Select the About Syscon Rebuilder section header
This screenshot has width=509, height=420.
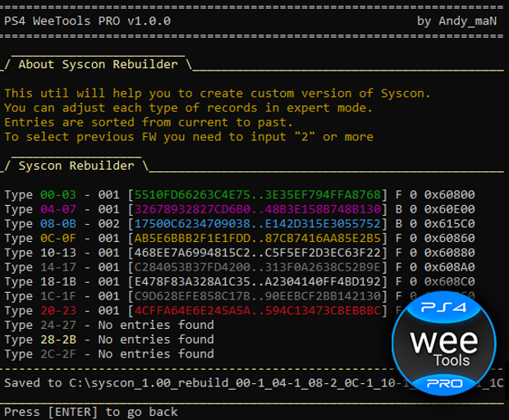[97, 64]
